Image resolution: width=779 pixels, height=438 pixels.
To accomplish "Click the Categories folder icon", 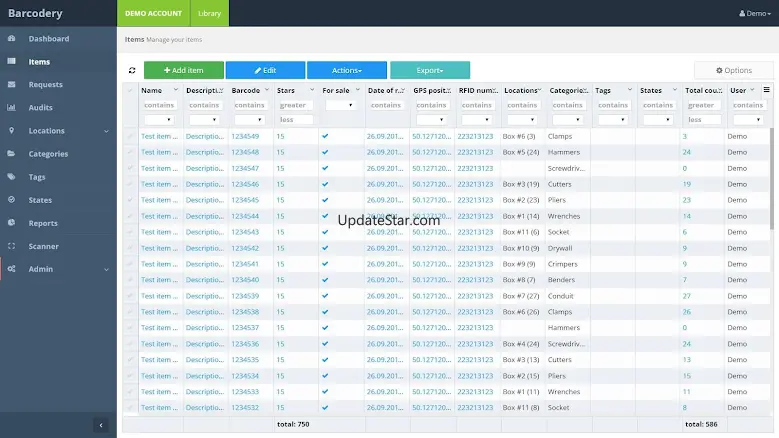I will (11, 153).
